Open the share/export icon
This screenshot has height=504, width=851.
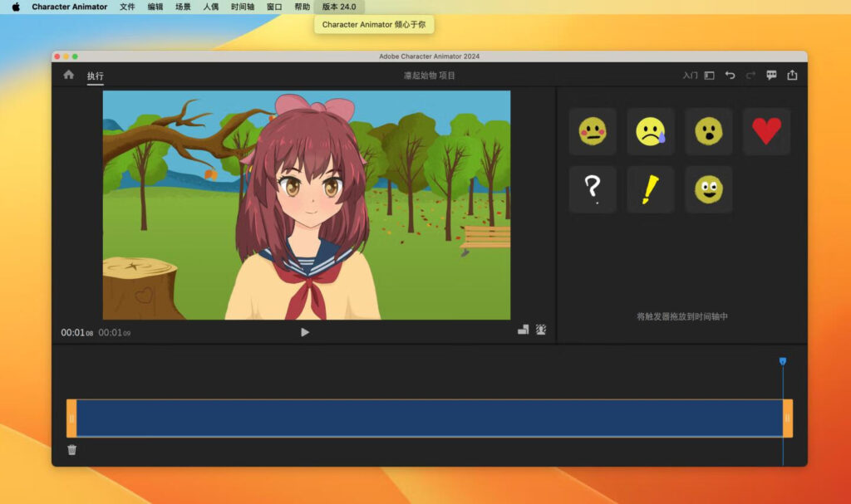point(792,75)
